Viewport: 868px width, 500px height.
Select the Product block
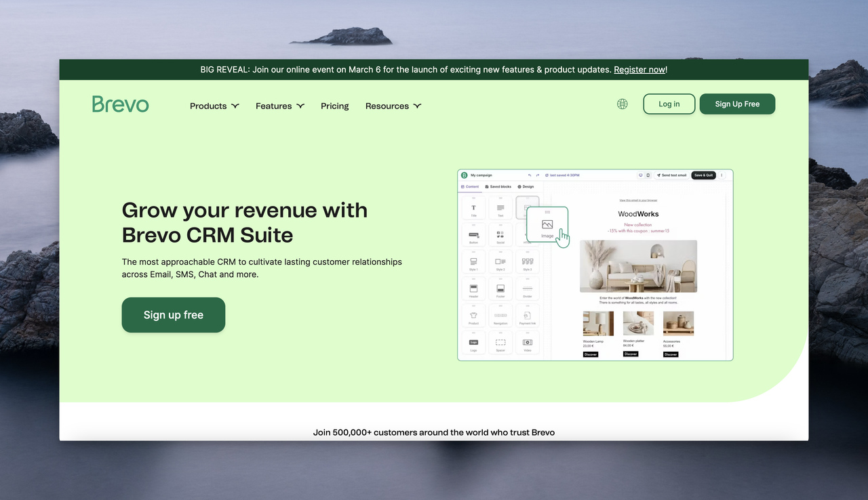click(x=473, y=316)
